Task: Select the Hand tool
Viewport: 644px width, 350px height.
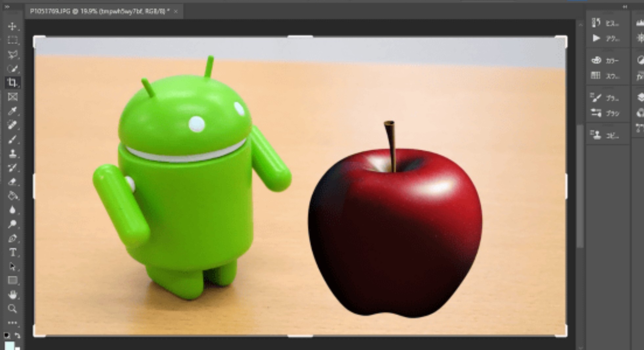Action: [x=12, y=295]
